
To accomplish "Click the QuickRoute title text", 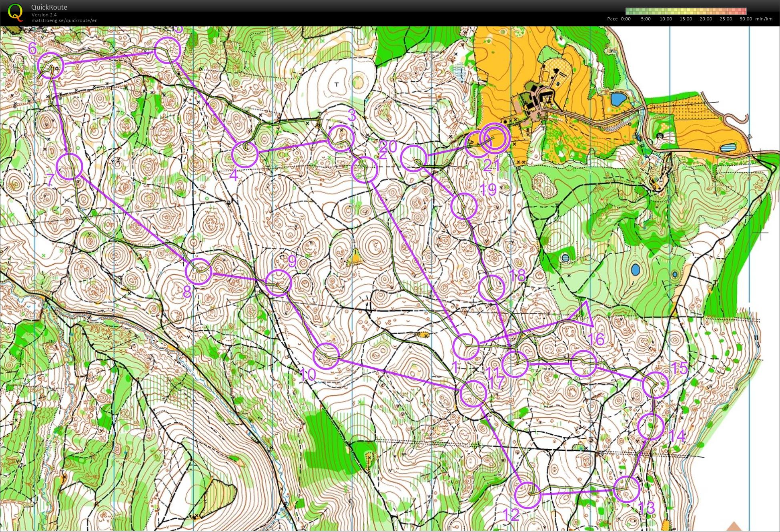I will [x=49, y=7].
